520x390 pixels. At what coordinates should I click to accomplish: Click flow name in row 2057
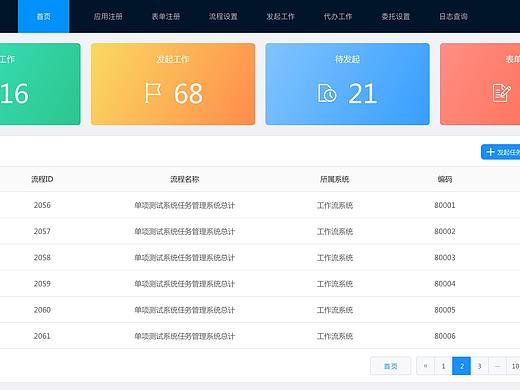click(x=185, y=231)
